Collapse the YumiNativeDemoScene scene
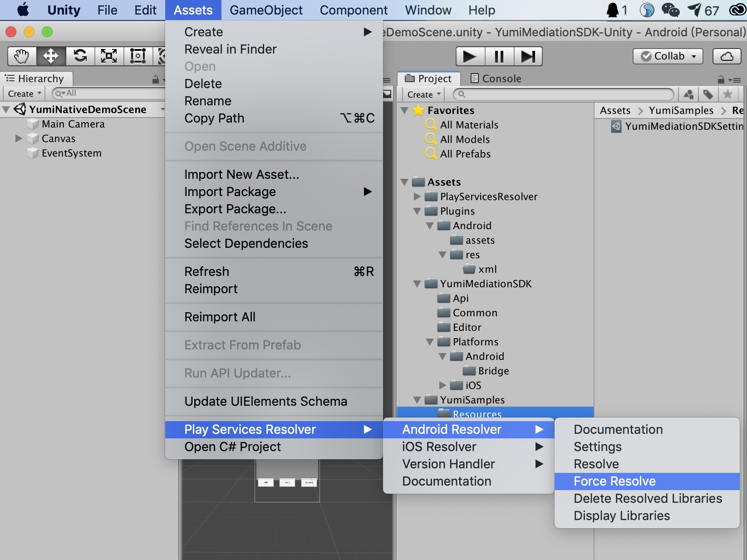Image resolution: width=747 pixels, height=560 pixels. point(6,109)
